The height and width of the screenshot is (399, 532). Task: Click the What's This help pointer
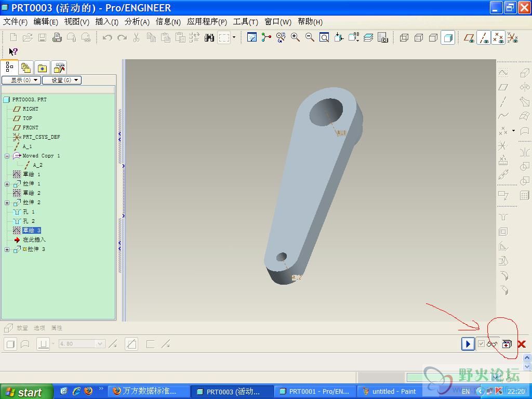pos(13,51)
